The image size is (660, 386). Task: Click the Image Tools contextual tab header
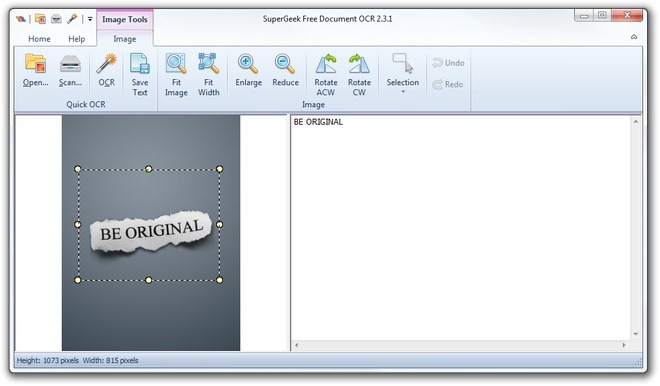(x=125, y=19)
